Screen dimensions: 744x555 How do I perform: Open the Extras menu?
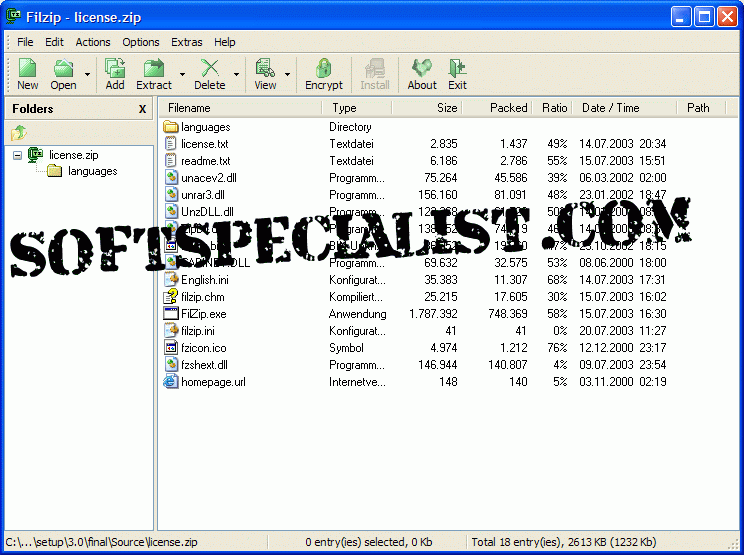click(186, 42)
